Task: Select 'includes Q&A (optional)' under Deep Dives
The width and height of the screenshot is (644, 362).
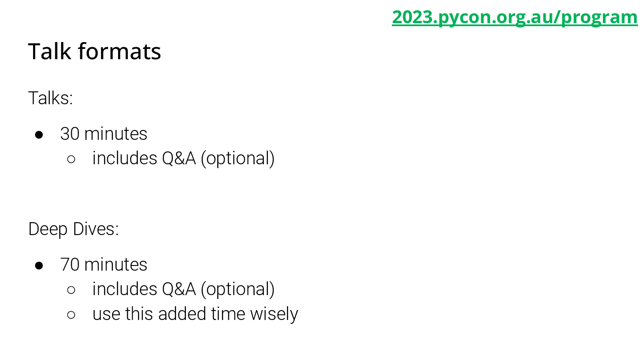Action: point(183,290)
